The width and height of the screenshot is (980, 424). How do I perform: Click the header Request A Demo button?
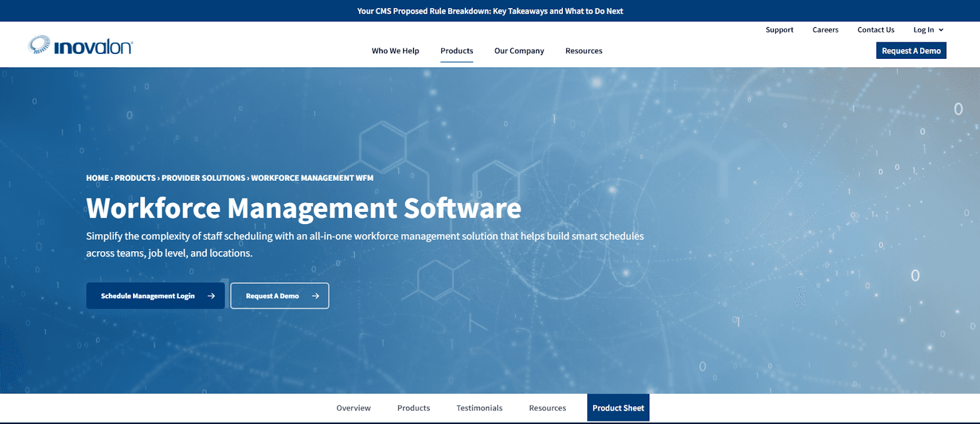911,51
